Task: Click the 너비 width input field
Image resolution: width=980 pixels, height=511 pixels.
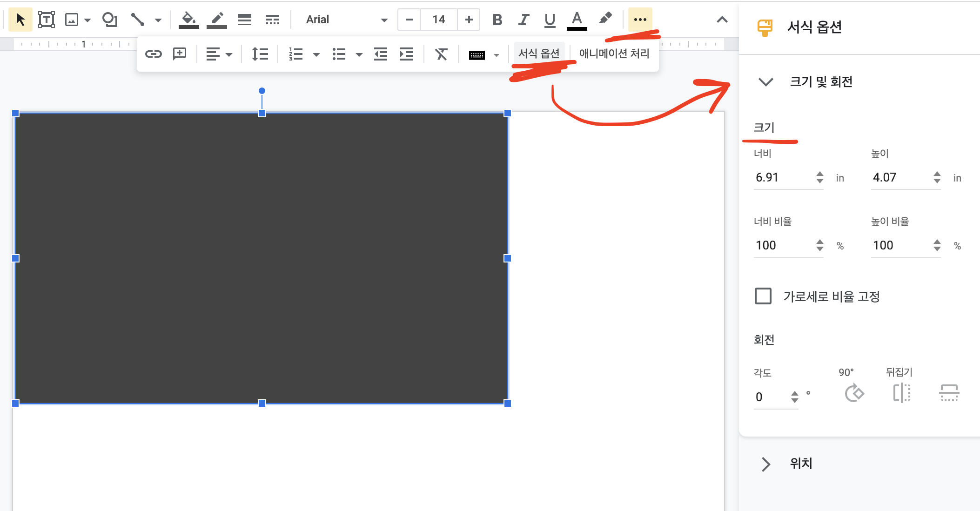Action: pos(783,177)
